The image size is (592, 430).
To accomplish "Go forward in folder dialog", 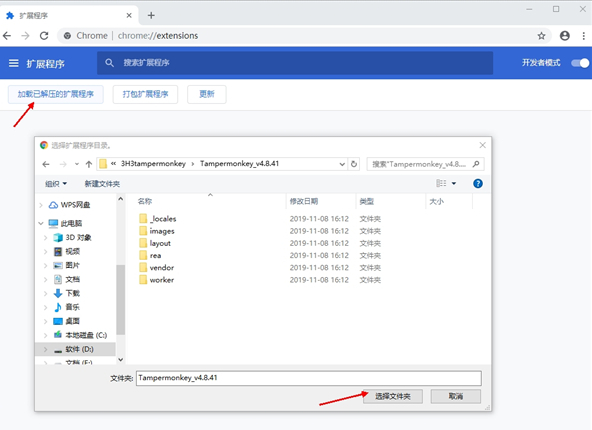I will pos(63,164).
